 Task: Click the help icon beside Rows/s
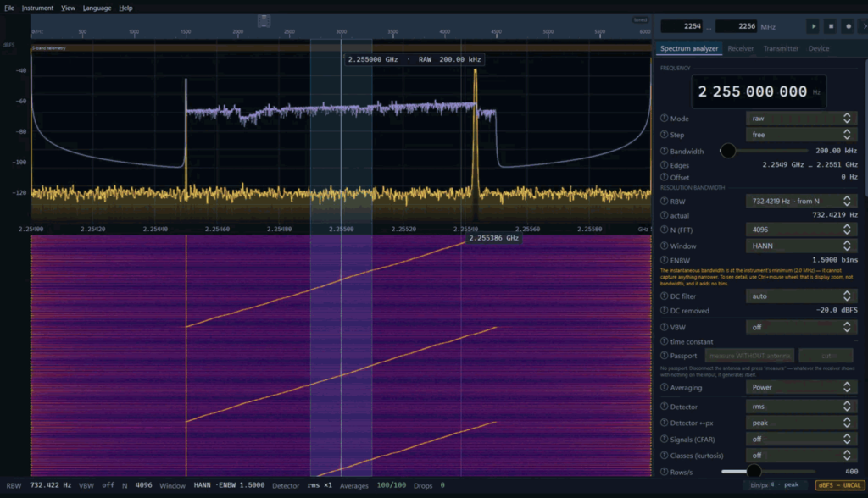click(664, 472)
